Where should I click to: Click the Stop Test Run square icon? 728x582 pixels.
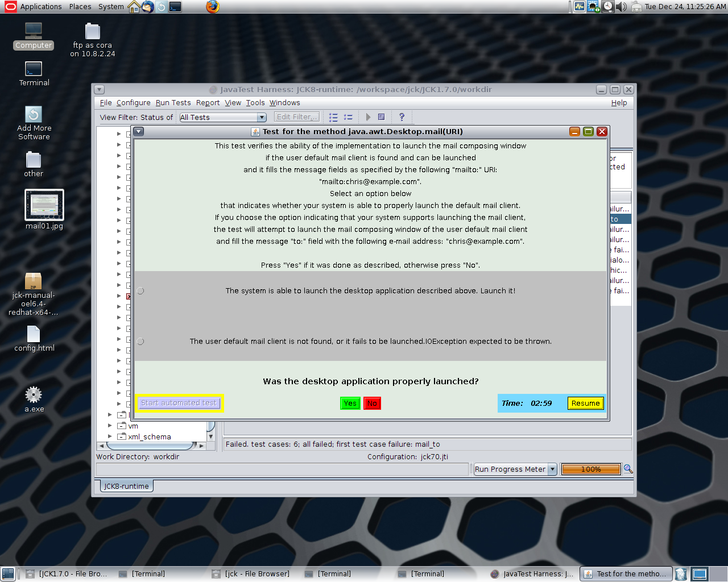tap(382, 117)
